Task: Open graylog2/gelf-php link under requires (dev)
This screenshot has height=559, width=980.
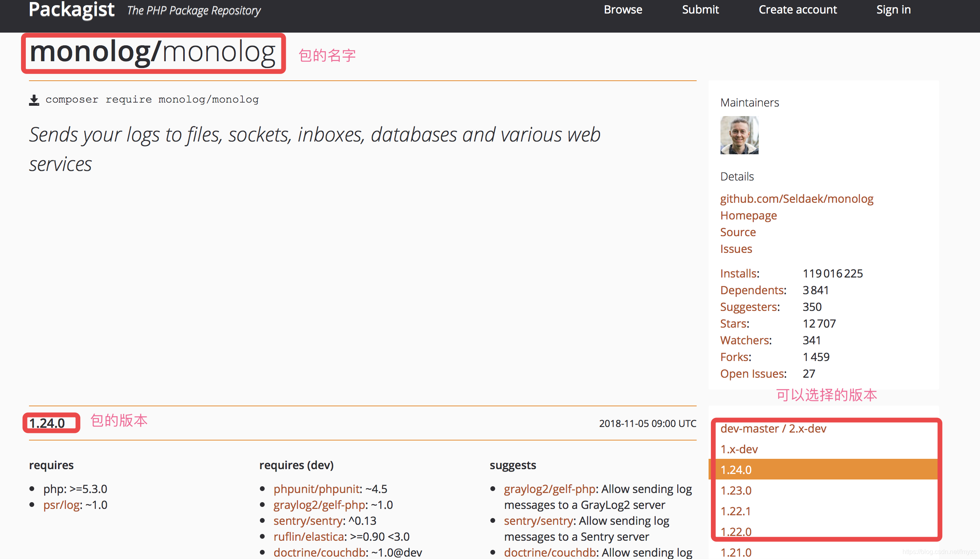Action: coord(320,505)
